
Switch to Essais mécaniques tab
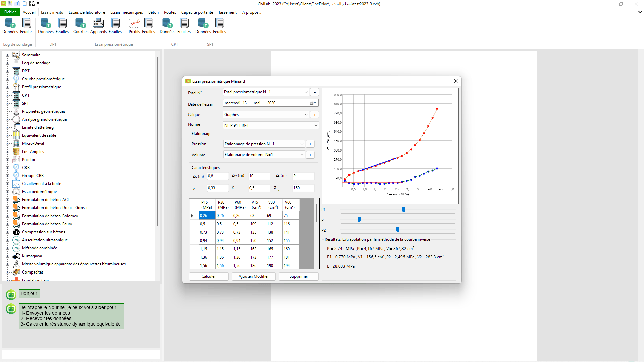[x=126, y=12]
